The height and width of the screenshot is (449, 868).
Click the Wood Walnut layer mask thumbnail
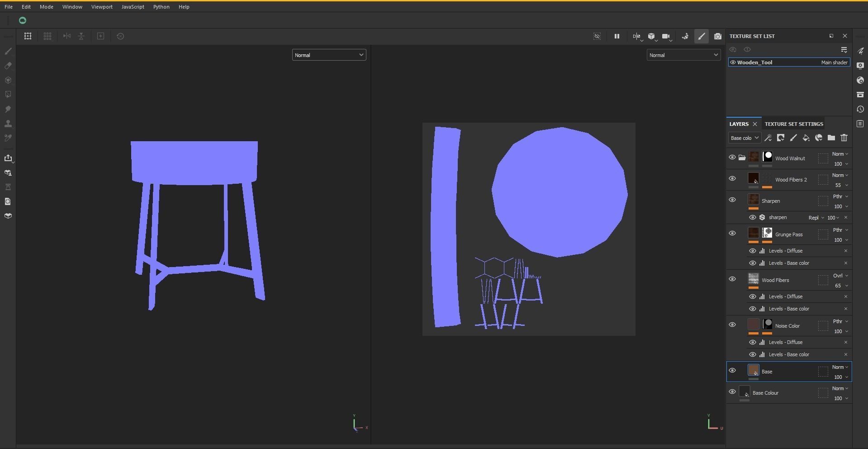(767, 157)
